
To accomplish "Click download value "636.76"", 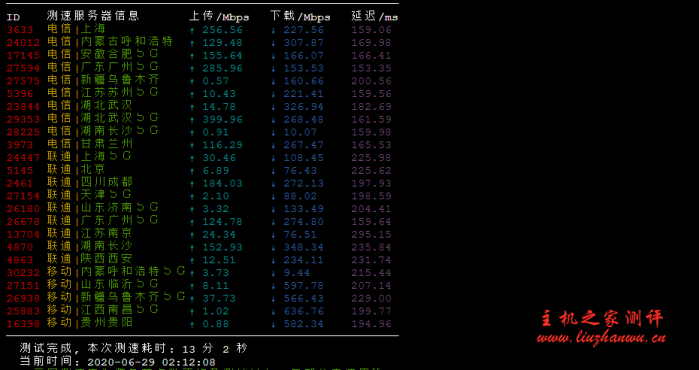I will tap(304, 311).
